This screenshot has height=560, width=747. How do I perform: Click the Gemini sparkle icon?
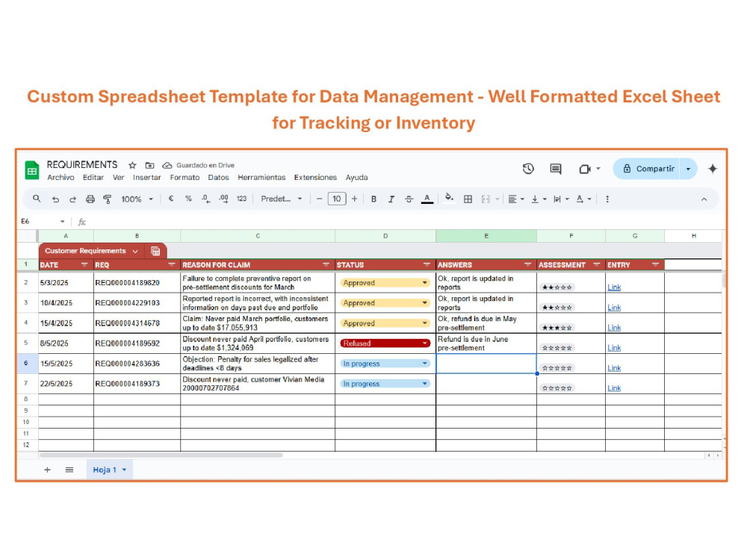[713, 169]
